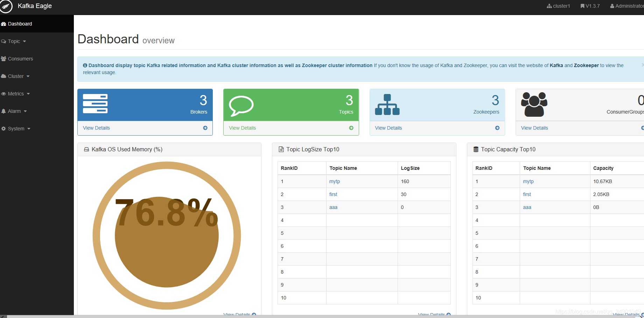Open the Kafka link in info banner
This screenshot has height=318, width=644.
point(556,65)
